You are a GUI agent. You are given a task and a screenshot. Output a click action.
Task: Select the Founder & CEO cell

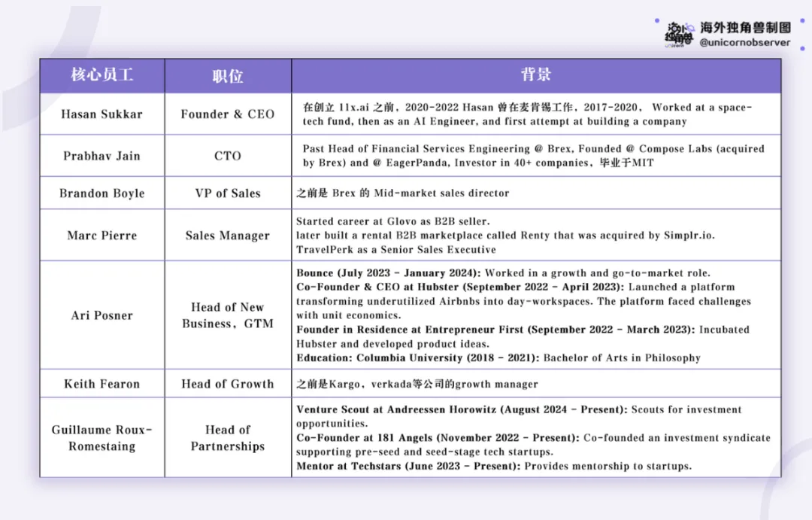[x=228, y=114]
